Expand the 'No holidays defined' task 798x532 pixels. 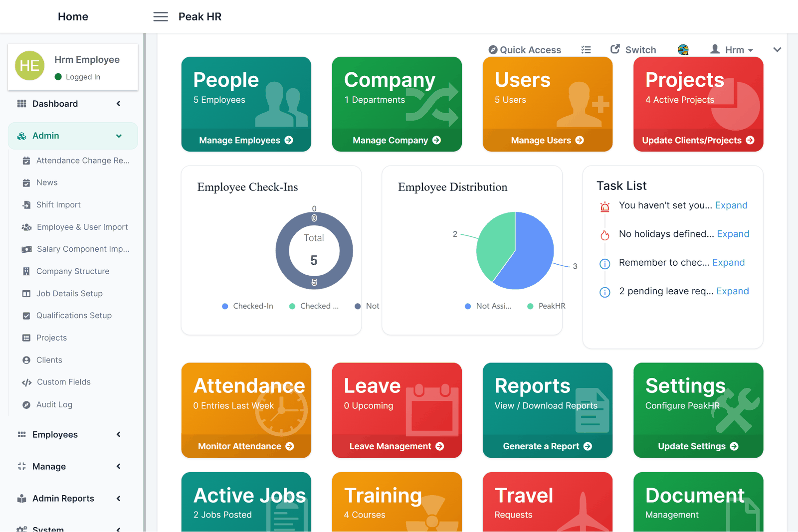[x=733, y=234]
